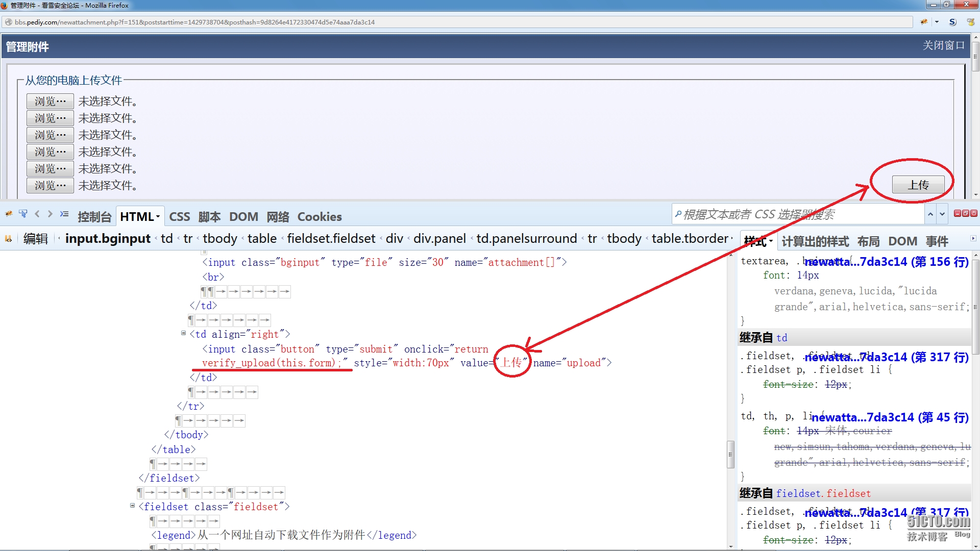Click inherited-from fieldset.fieldset link
The height and width of the screenshot is (551, 980).
[823, 493]
